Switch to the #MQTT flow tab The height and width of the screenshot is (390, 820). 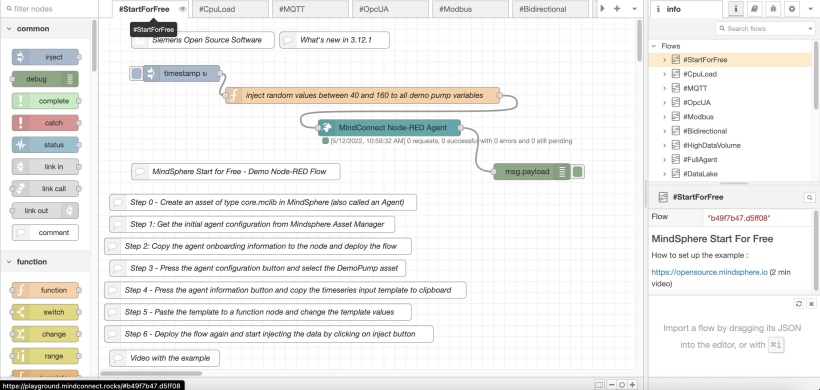(309, 9)
